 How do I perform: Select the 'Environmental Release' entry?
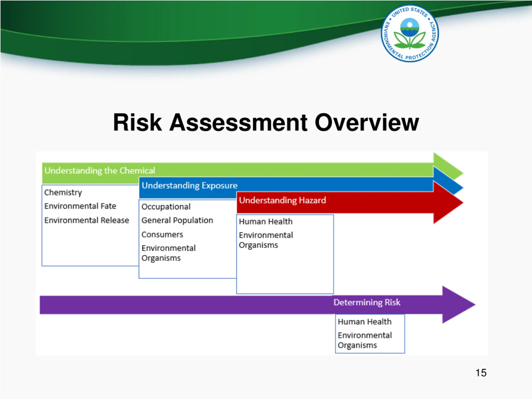[x=87, y=220]
